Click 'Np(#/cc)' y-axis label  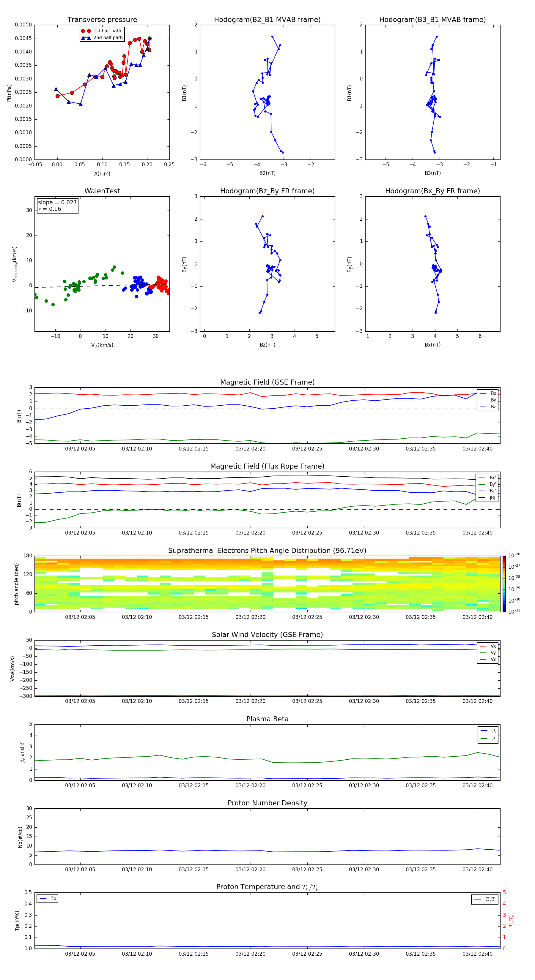(20, 837)
